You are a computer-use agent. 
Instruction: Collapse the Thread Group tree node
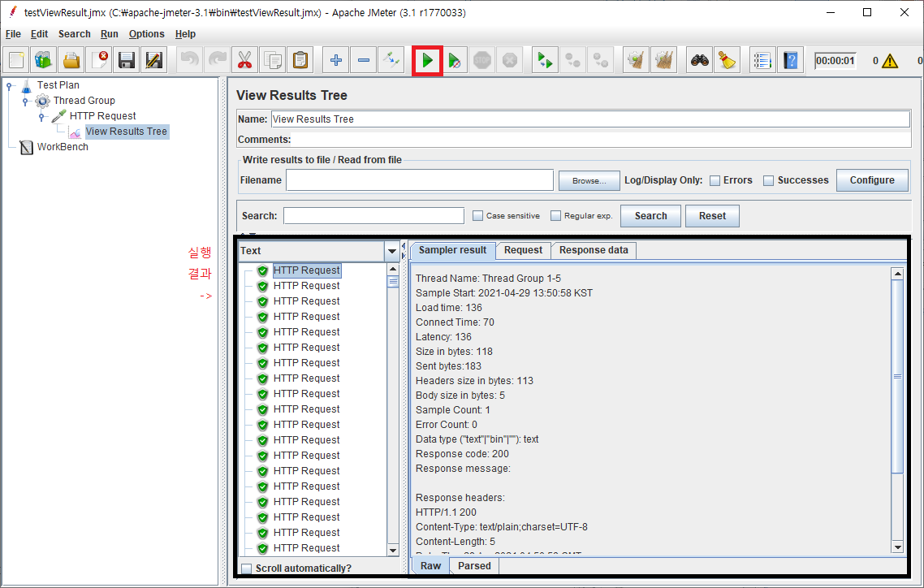click(25, 101)
